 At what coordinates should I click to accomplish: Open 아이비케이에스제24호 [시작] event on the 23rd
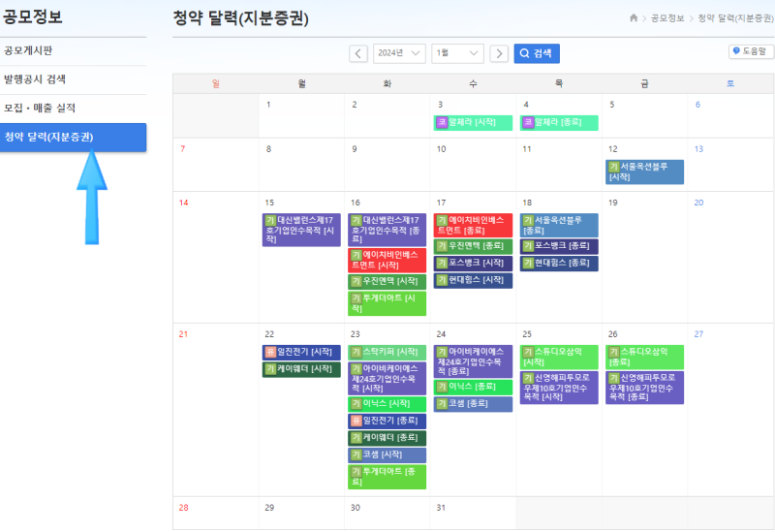coord(387,379)
